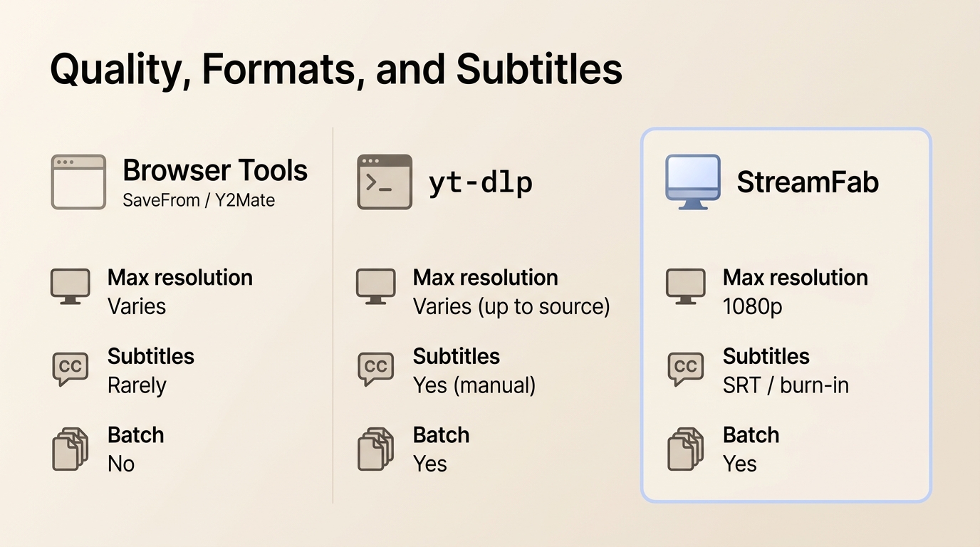Click the standalone Varies value under Browser Tools
Screen dimensions: 980x547
point(137,307)
